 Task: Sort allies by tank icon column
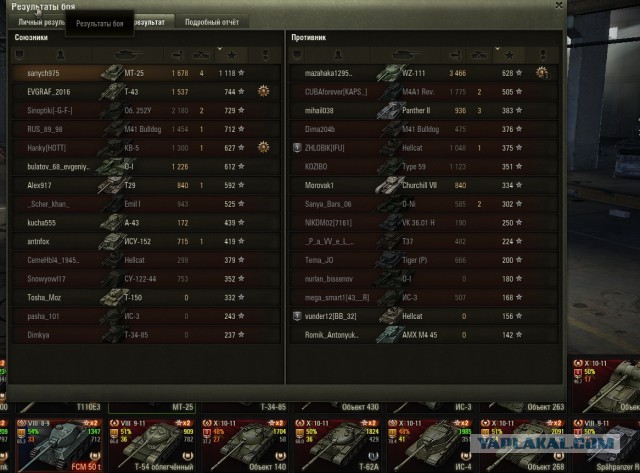tap(128, 54)
